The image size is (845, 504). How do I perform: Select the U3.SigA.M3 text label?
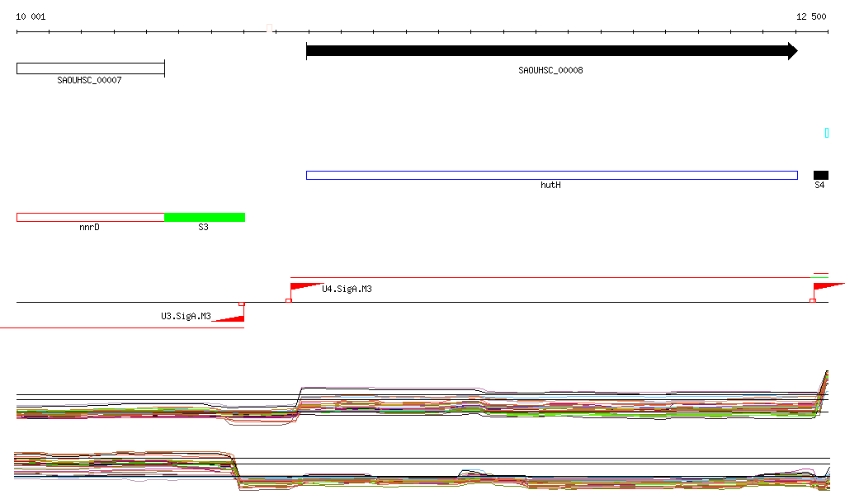(186, 316)
